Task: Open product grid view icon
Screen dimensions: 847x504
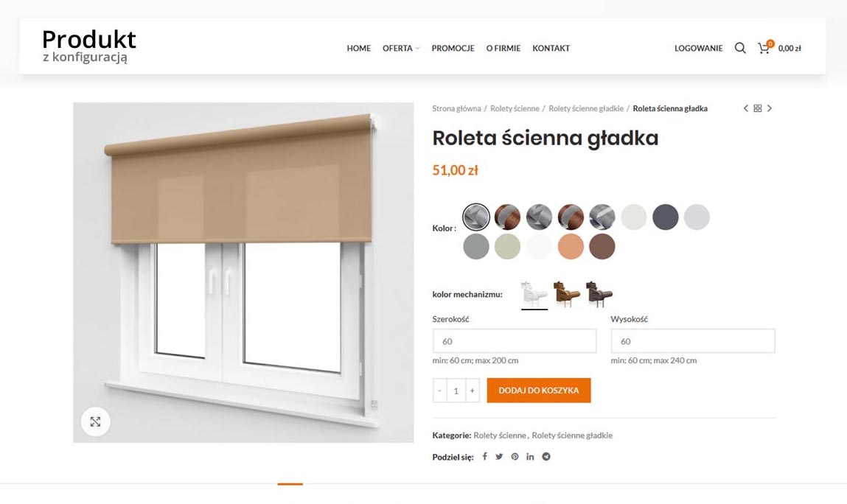Action: click(757, 108)
